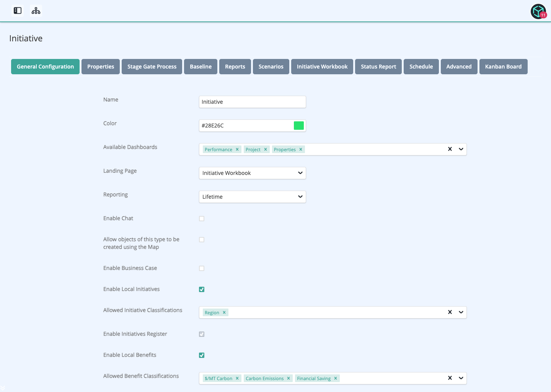
Task: Remove the Properties dashboard tag
Action: click(301, 149)
